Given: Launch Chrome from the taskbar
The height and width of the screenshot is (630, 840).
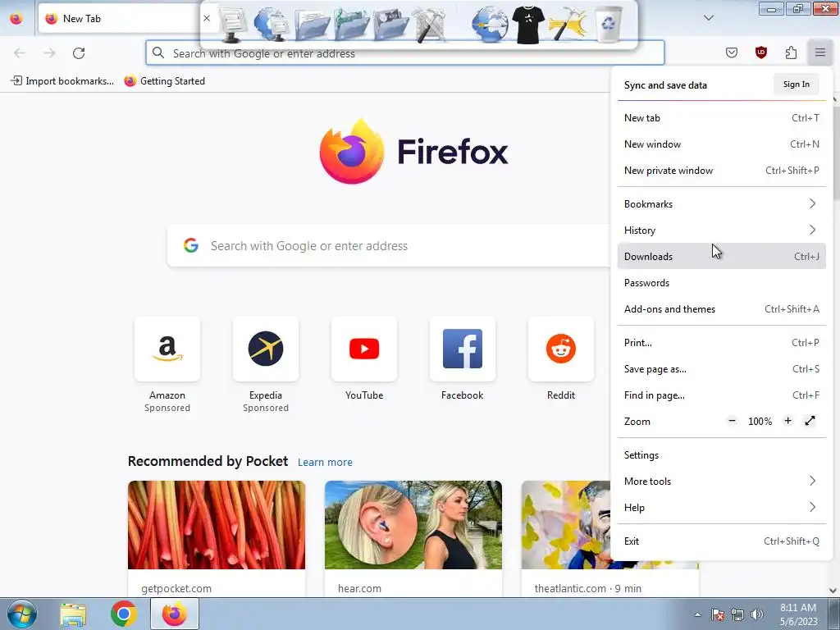Looking at the screenshot, I should [x=124, y=614].
